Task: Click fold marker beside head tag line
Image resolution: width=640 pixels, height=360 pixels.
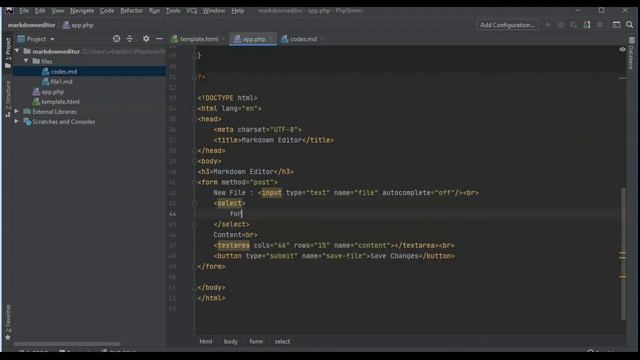Action: (x=194, y=119)
